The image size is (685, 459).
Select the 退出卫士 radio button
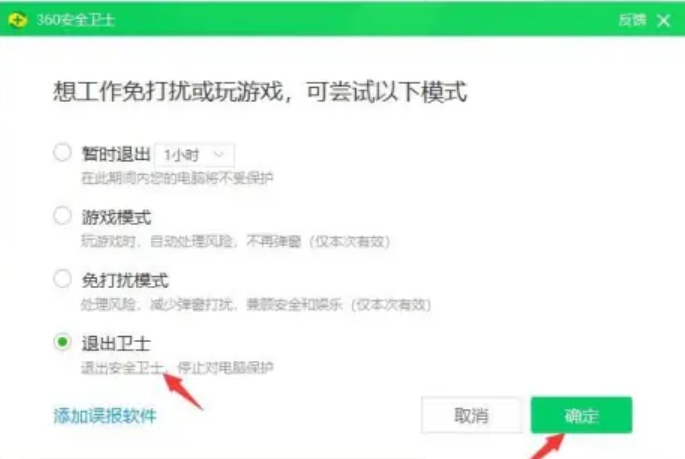(62, 342)
